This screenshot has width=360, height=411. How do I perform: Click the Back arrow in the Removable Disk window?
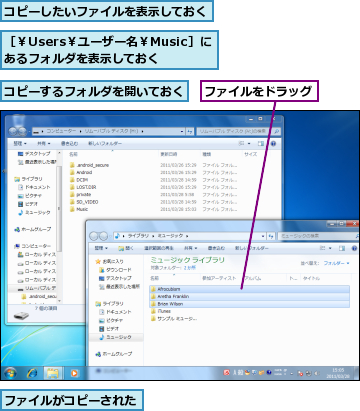tap(14, 131)
